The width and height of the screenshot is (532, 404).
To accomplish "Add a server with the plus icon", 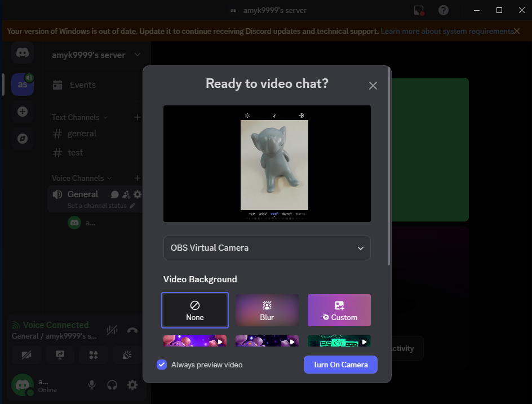I will point(23,111).
